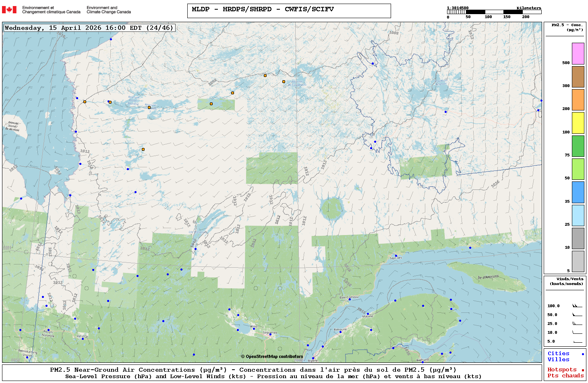Click the yellow 100-200 concentration swatch

click(578, 123)
